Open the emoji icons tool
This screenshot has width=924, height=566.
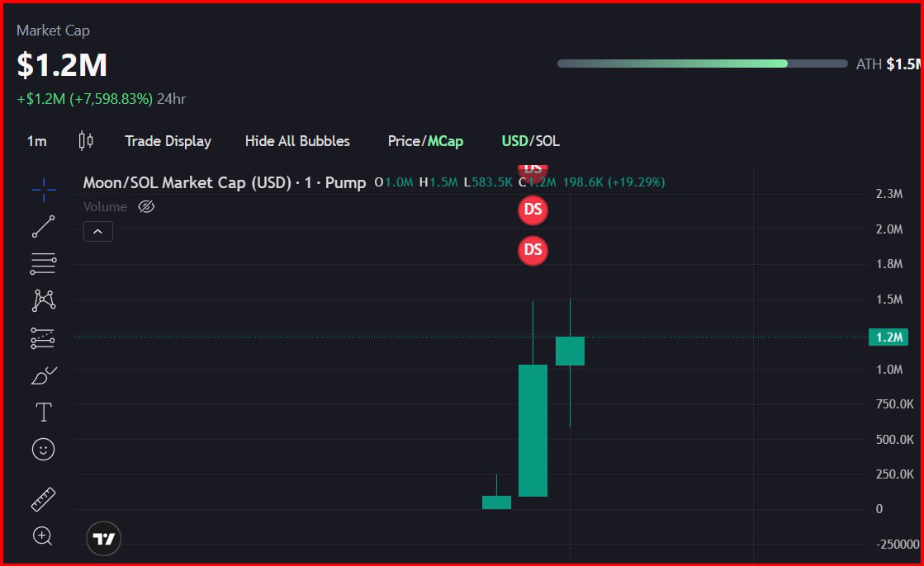coord(44,449)
